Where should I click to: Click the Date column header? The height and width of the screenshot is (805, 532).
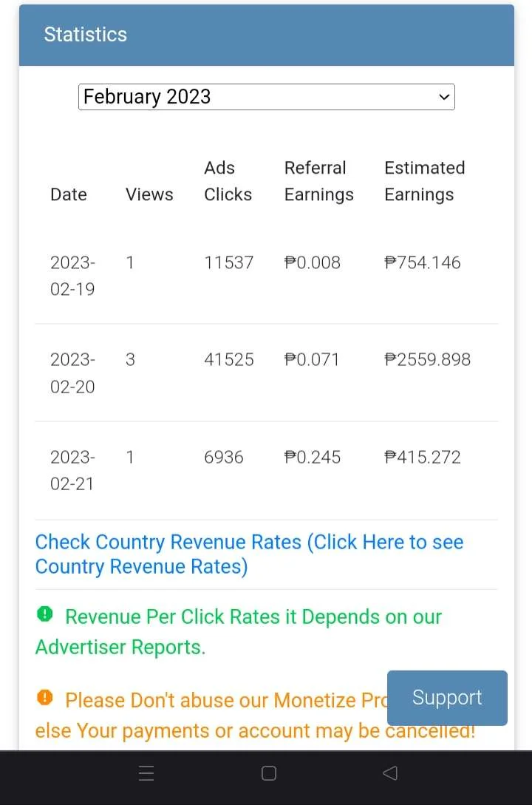pyautogui.click(x=68, y=194)
